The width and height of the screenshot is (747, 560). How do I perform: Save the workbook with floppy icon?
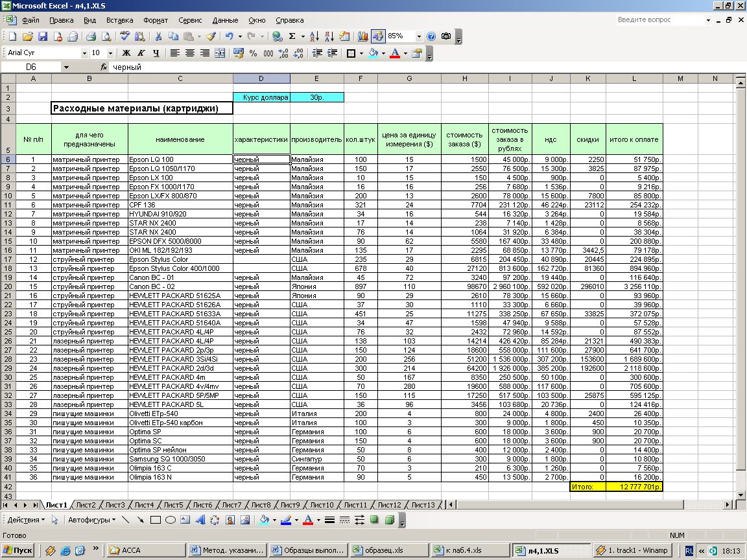click(x=43, y=36)
